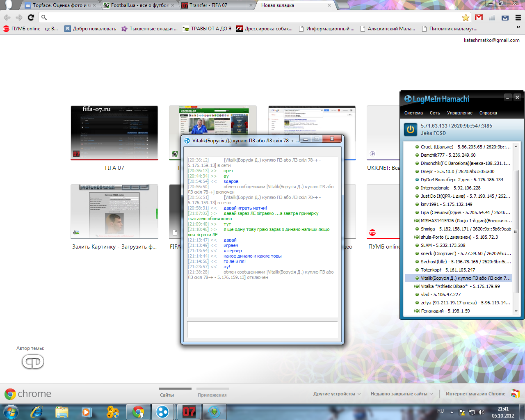
Task: Open Windows Start button
Action: point(11,412)
